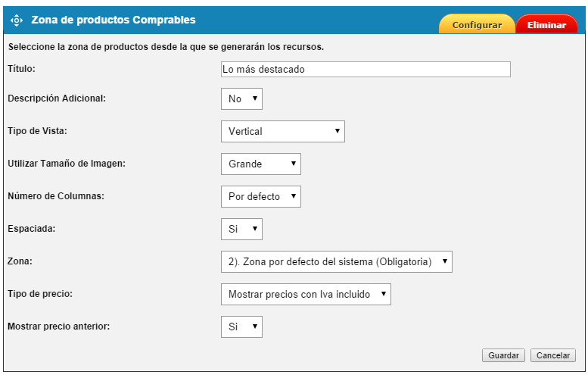Click arrow beside Zona por defecto del sistema
Viewport: 588px width, 375px height.
(445, 261)
